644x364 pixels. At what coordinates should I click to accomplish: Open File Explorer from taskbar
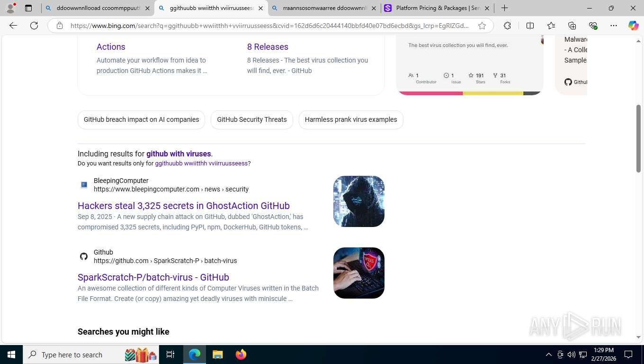[x=217, y=355]
